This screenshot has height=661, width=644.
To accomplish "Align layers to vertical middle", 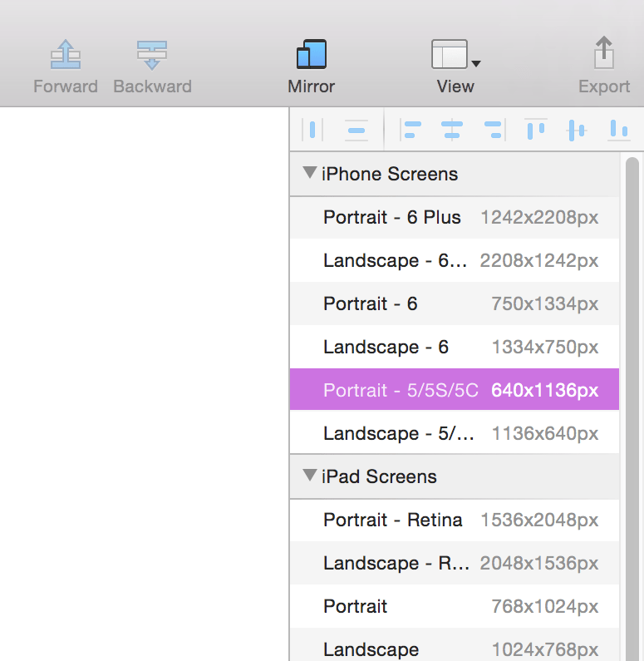I will coord(577,130).
